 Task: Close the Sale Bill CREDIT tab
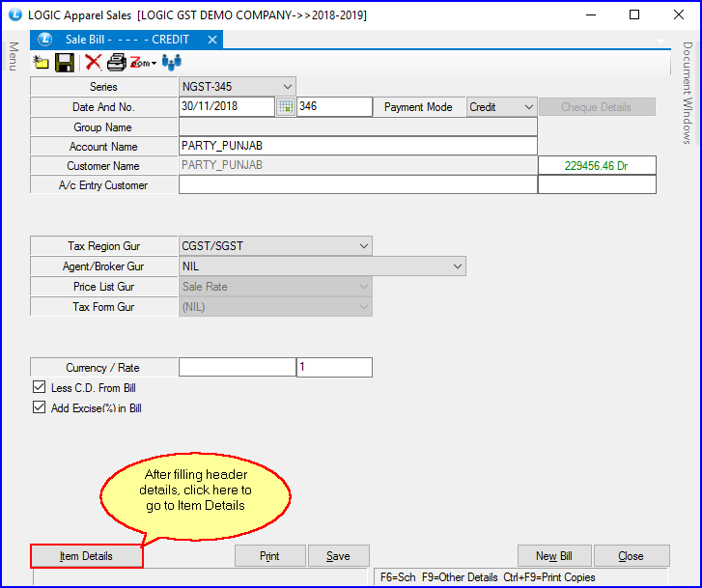pyautogui.click(x=212, y=40)
